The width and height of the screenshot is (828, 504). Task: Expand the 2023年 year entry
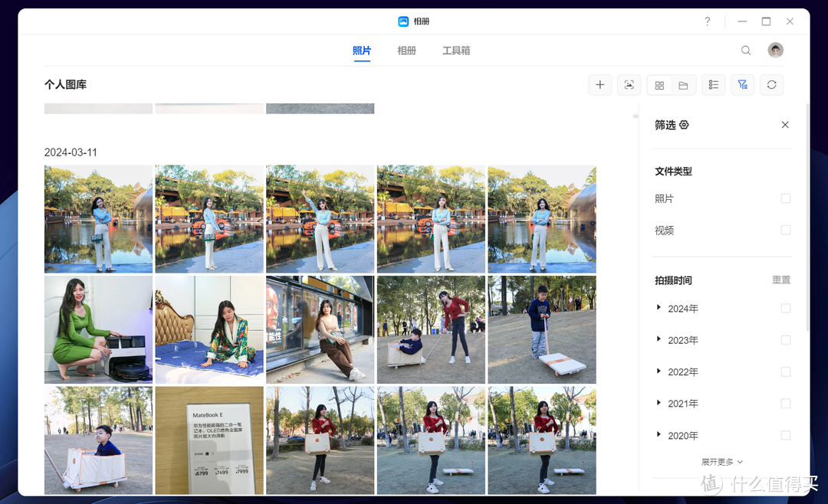[659, 340]
